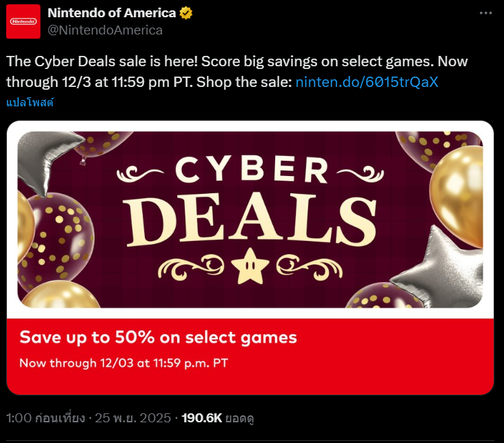Click the gold verified badge beside the name

tap(185, 13)
